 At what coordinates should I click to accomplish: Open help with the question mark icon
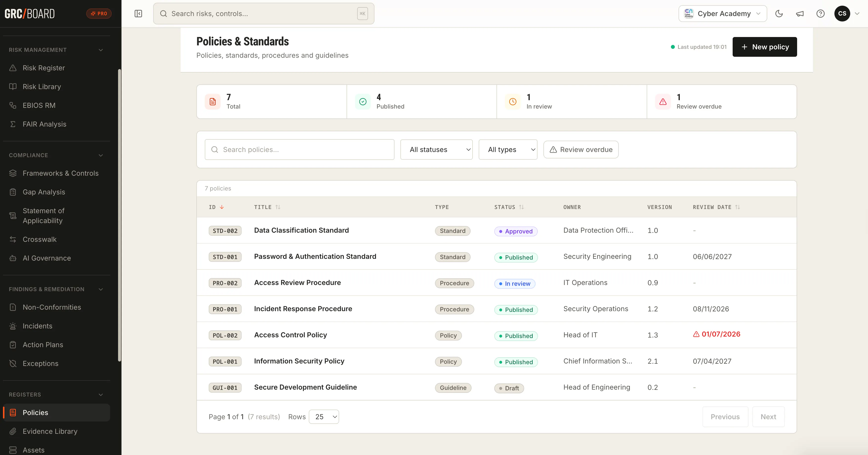(x=821, y=14)
